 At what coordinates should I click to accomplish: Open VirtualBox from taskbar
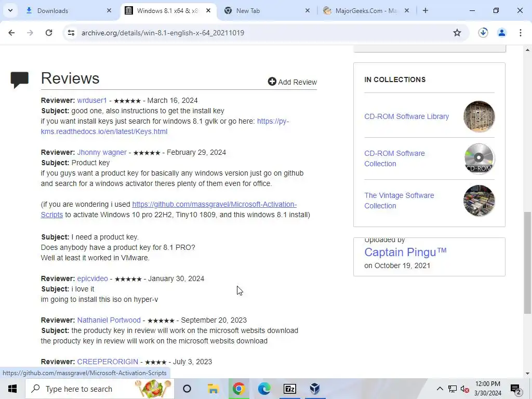coord(315,389)
